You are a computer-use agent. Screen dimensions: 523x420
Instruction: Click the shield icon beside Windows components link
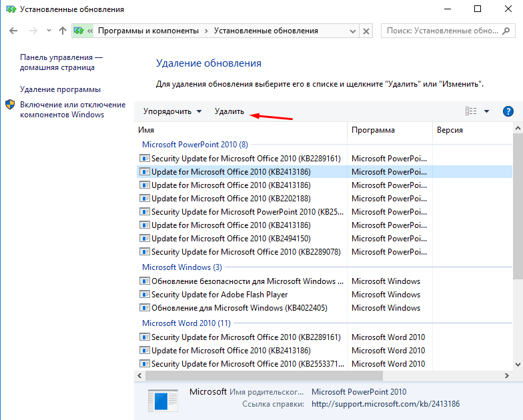(11, 105)
